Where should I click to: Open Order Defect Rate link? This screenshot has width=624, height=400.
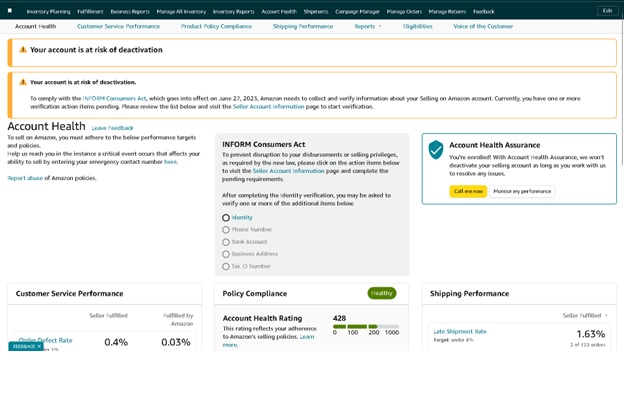coord(46,340)
